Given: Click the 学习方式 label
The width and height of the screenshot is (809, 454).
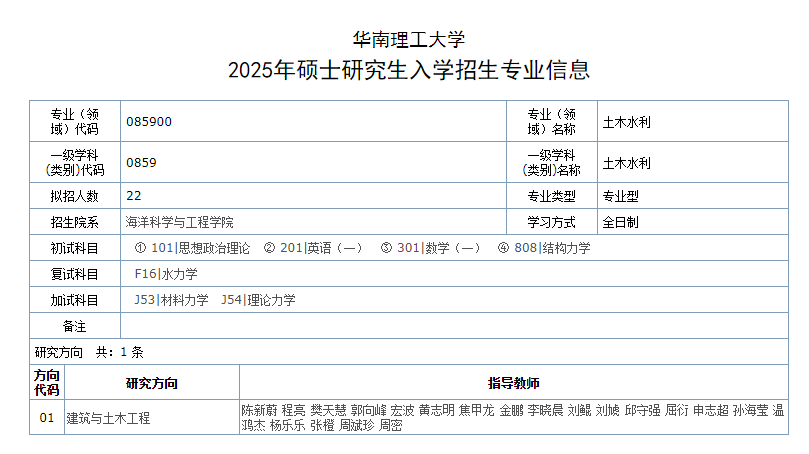Looking at the screenshot, I should click(552, 222).
